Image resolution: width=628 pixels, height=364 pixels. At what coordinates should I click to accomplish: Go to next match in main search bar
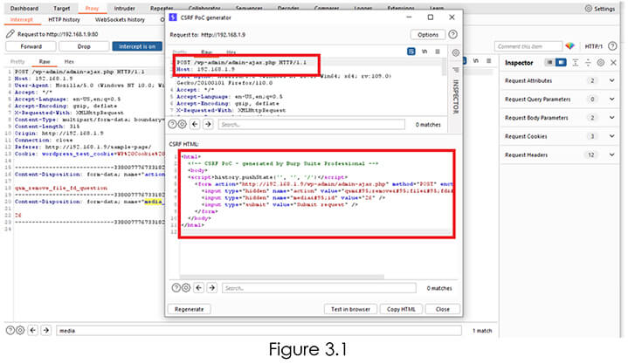(x=46, y=330)
